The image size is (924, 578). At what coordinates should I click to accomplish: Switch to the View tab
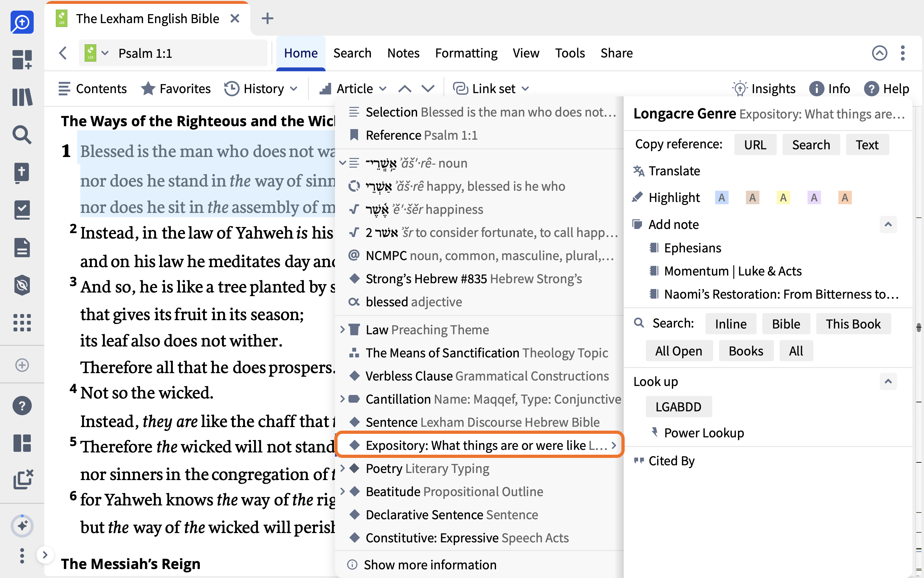coord(526,53)
